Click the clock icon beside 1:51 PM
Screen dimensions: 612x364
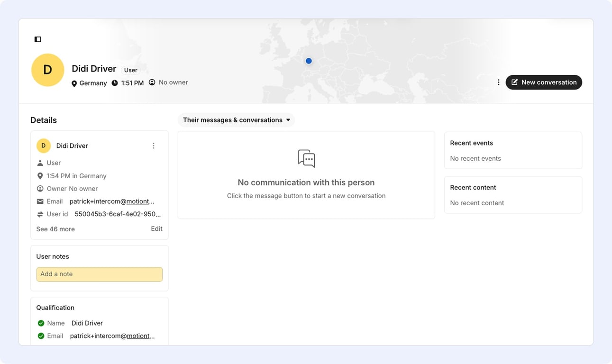coord(115,83)
